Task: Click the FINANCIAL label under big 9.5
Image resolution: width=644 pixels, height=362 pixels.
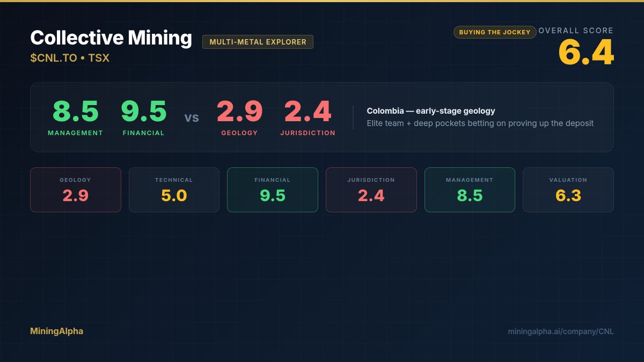Action: click(143, 133)
